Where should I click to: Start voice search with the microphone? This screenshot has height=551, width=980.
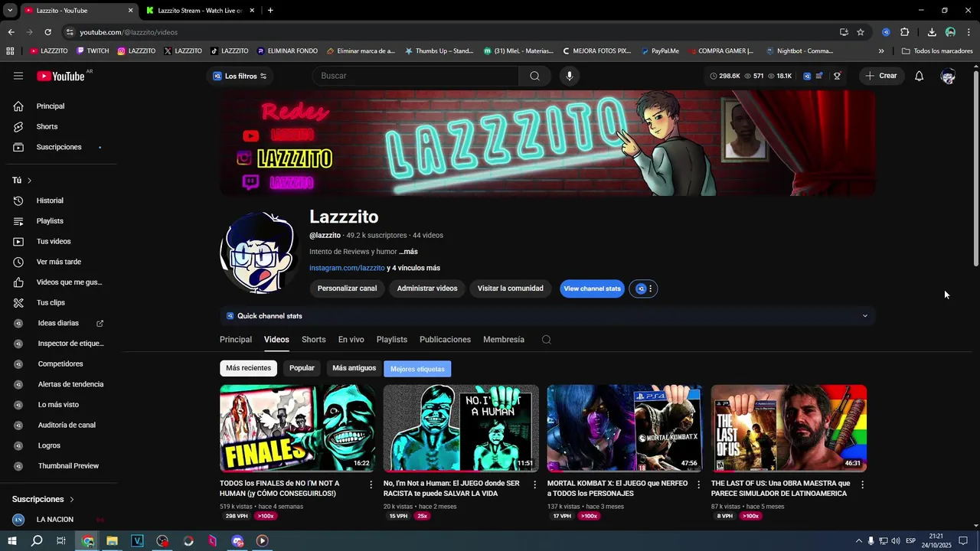569,76
